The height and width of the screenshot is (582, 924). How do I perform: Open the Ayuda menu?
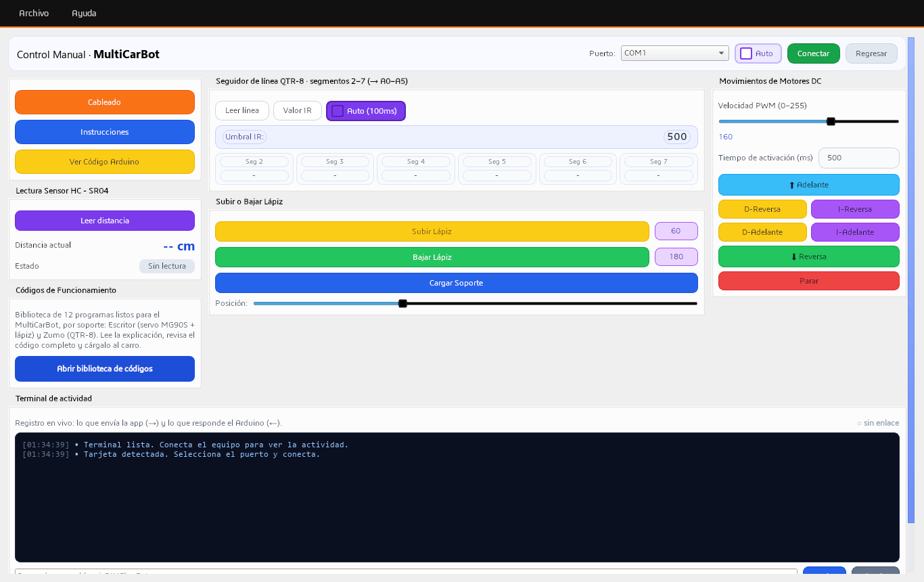(84, 13)
